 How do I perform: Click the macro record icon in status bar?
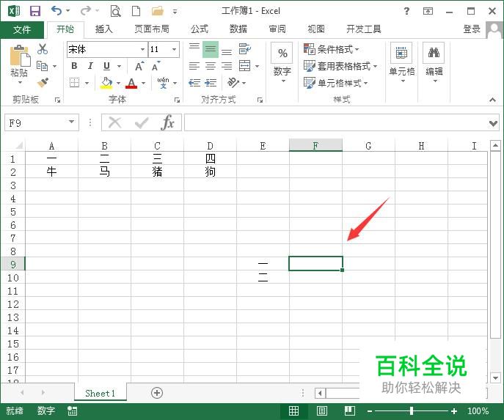(x=73, y=410)
